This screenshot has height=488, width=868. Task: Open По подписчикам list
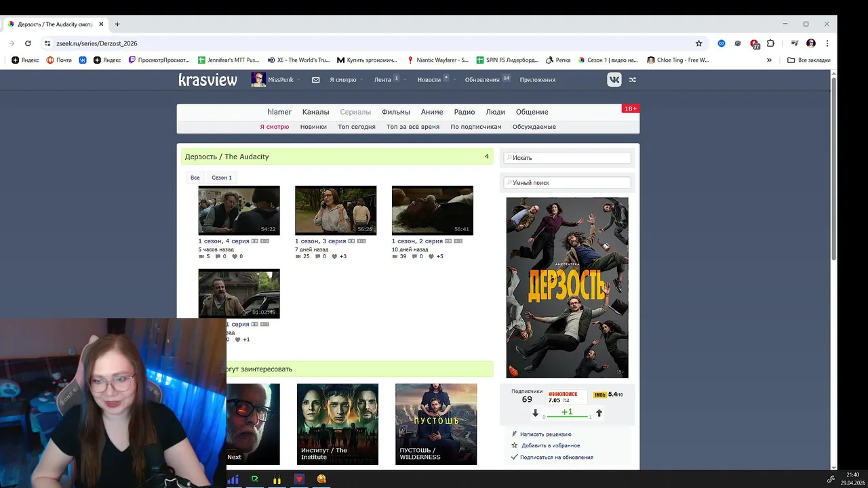click(476, 127)
